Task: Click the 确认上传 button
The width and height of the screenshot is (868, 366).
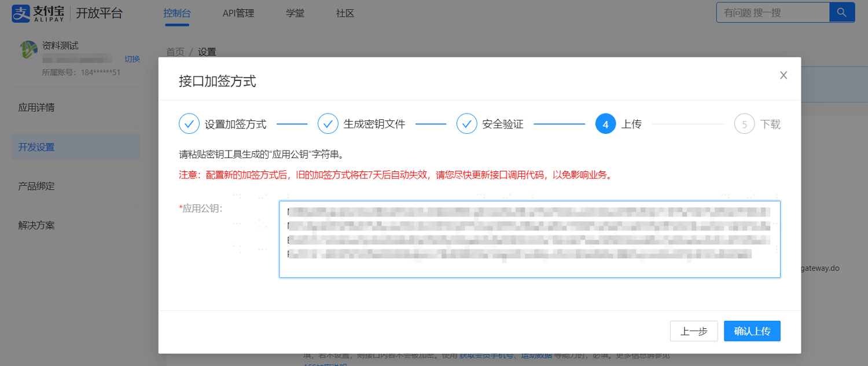Action: pyautogui.click(x=752, y=331)
